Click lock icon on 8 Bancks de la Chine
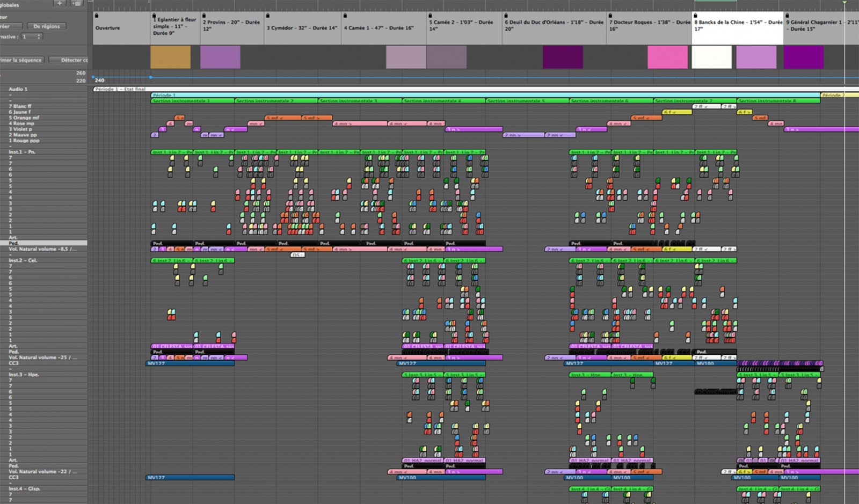The width and height of the screenshot is (859, 504). click(x=696, y=16)
